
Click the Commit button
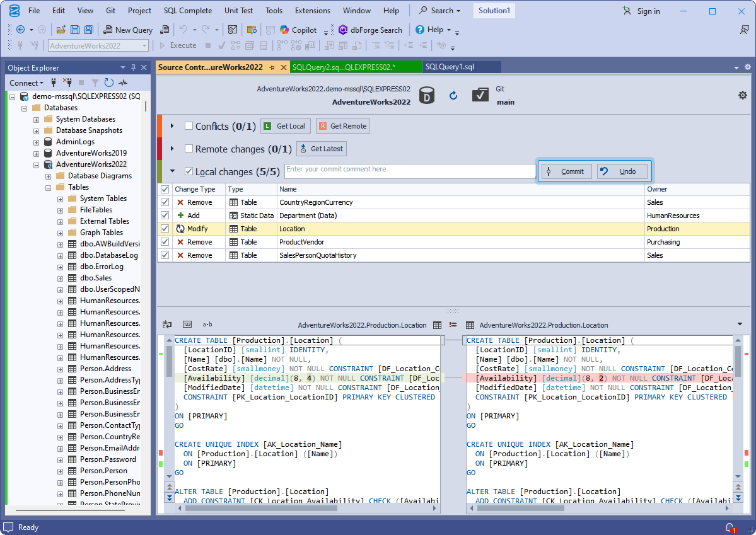coord(566,171)
